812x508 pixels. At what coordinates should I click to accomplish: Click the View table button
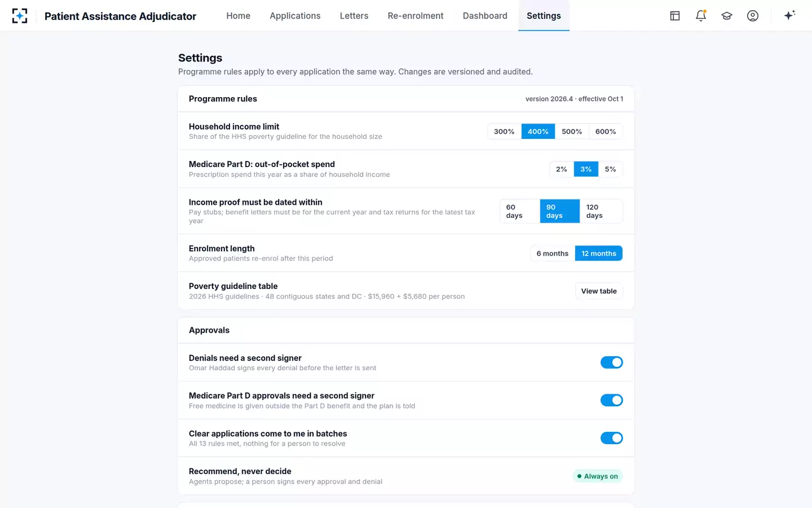599,291
